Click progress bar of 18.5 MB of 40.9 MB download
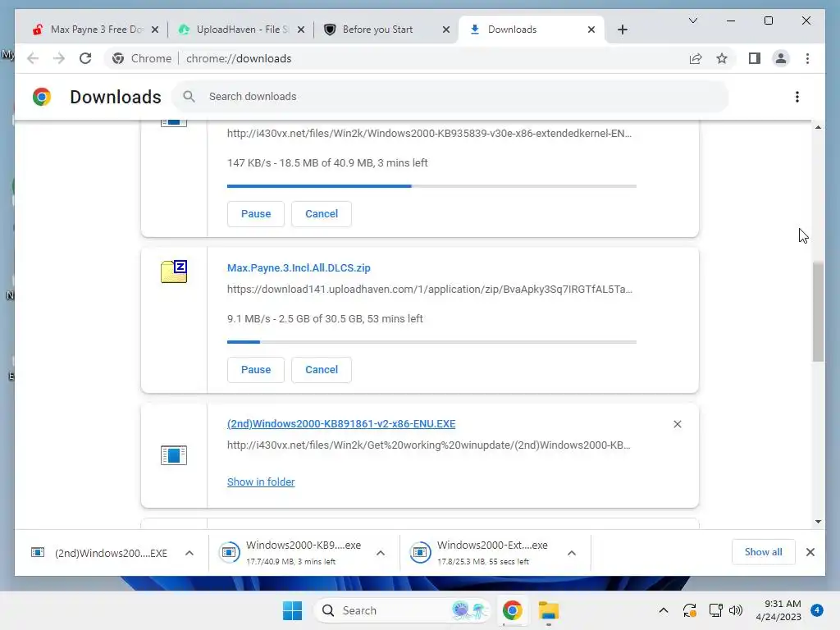Viewport: 840px width, 630px height. [x=431, y=186]
